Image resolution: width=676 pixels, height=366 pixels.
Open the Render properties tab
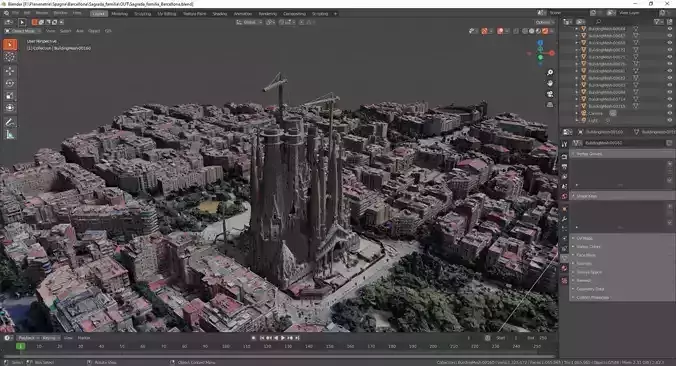[x=564, y=156]
